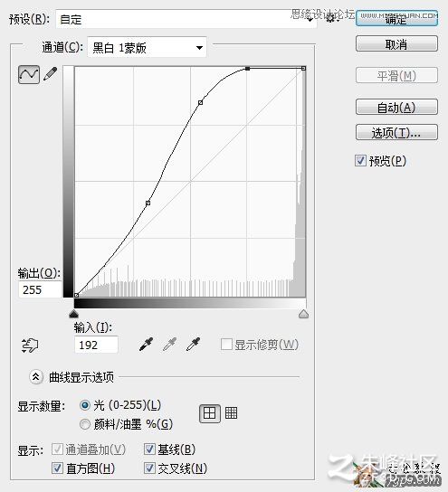Click the 自动(A) auto button
This screenshot has width=448, height=492.
point(396,107)
